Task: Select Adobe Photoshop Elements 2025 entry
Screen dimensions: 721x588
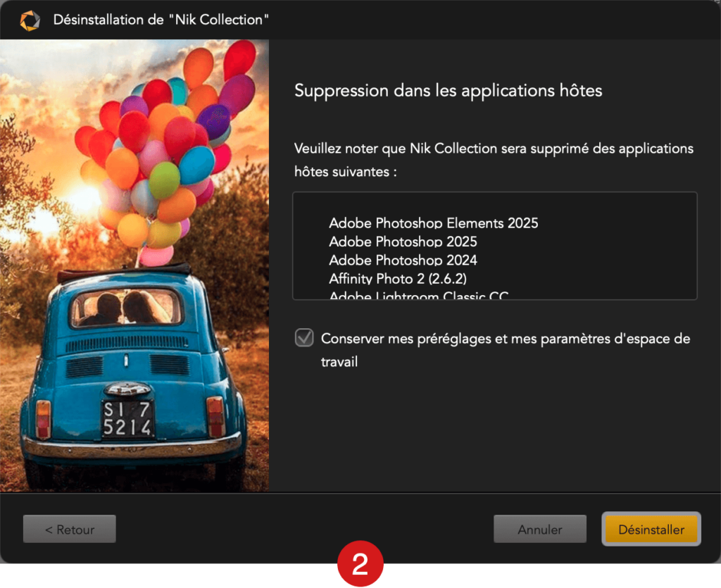Action: [x=433, y=223]
